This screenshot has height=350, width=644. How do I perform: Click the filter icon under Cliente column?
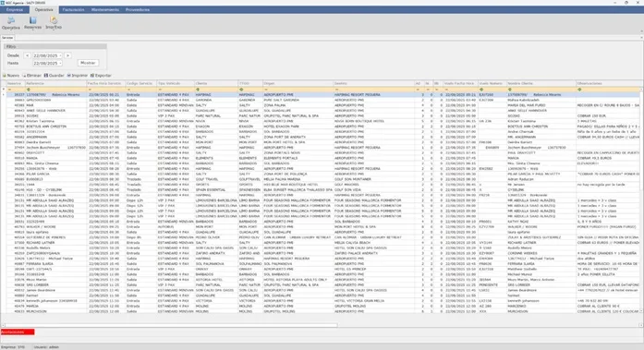198,89
